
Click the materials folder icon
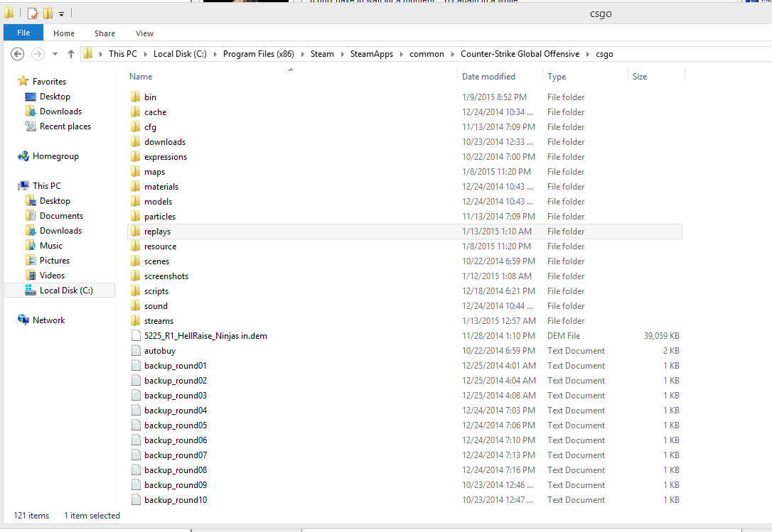coord(135,187)
